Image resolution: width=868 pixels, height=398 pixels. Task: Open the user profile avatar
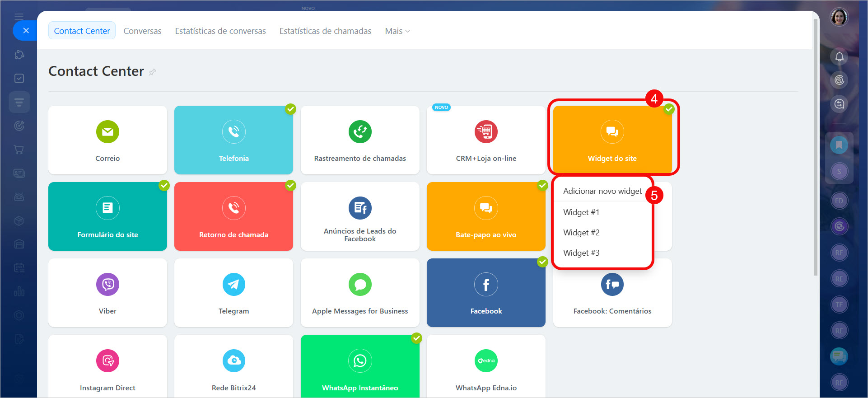pos(839,17)
